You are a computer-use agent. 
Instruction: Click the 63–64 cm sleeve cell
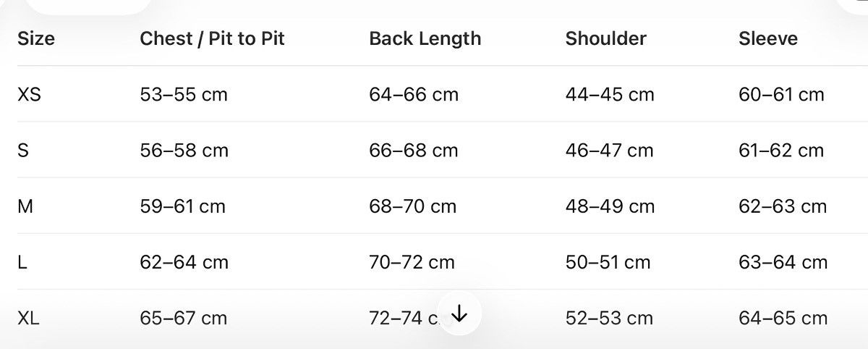783,262
